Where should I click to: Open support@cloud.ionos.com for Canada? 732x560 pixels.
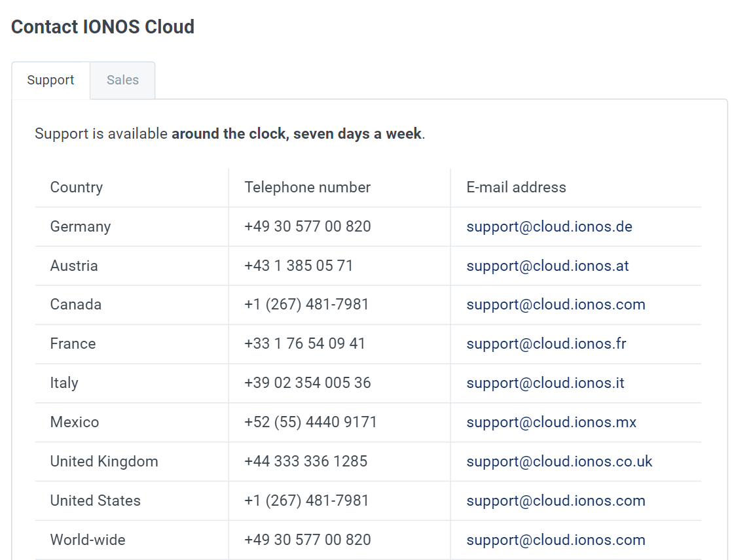tap(556, 305)
